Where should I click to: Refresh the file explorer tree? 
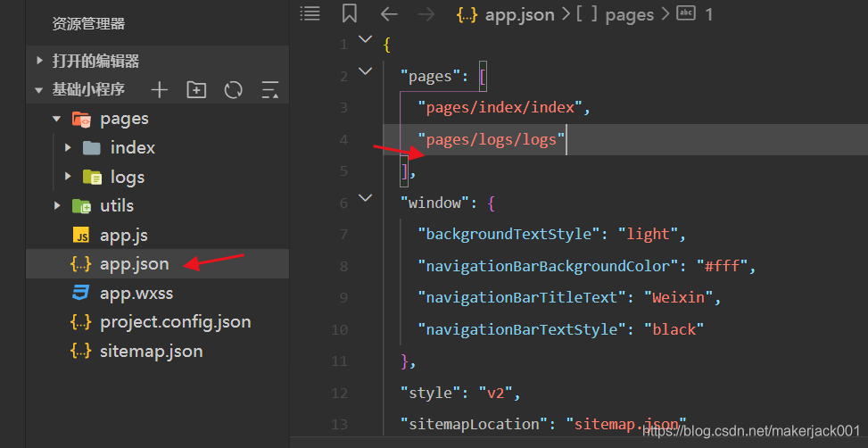coord(234,90)
